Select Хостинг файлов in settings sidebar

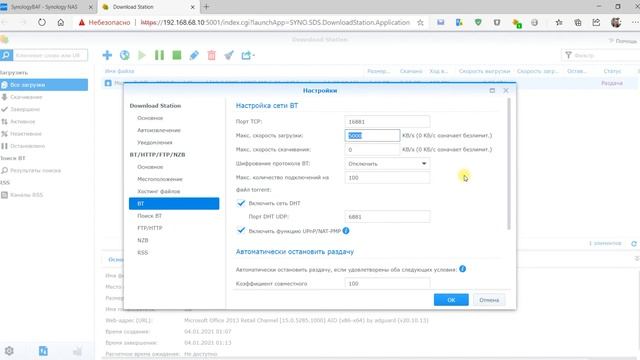(158, 191)
